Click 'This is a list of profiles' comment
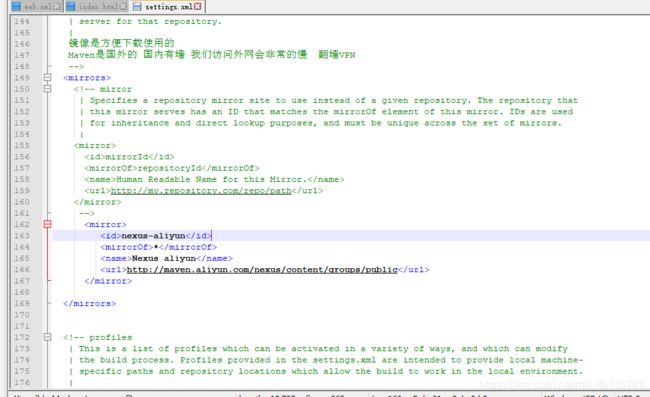 click(323, 349)
